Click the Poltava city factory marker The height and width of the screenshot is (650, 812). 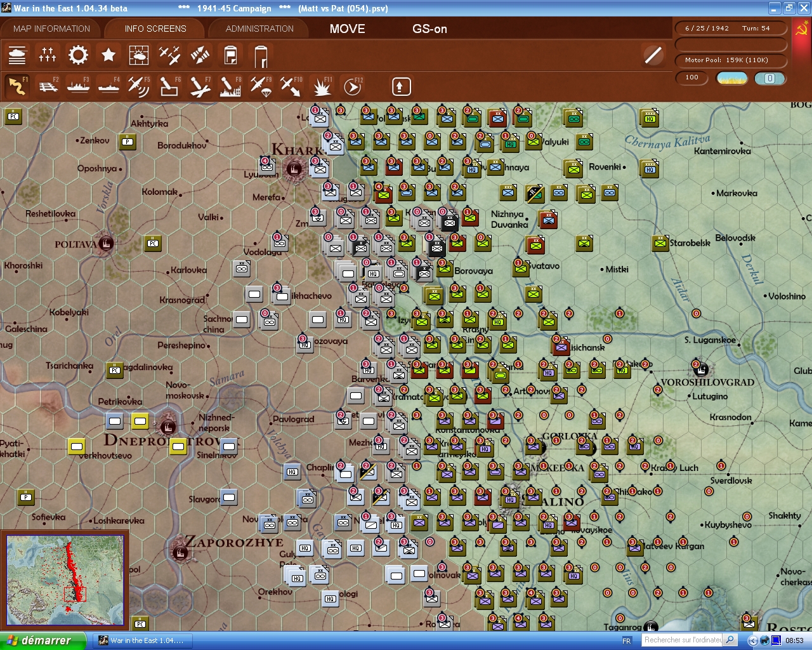[106, 244]
